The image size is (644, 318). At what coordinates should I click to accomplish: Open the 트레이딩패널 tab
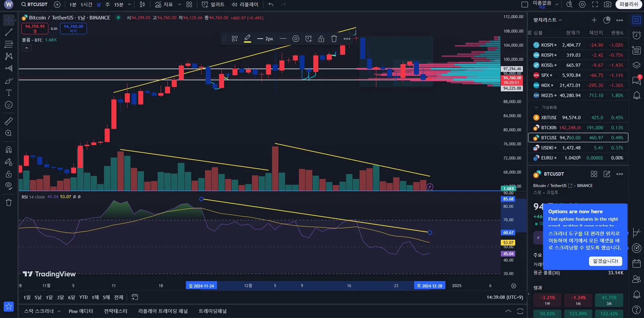pos(213,311)
